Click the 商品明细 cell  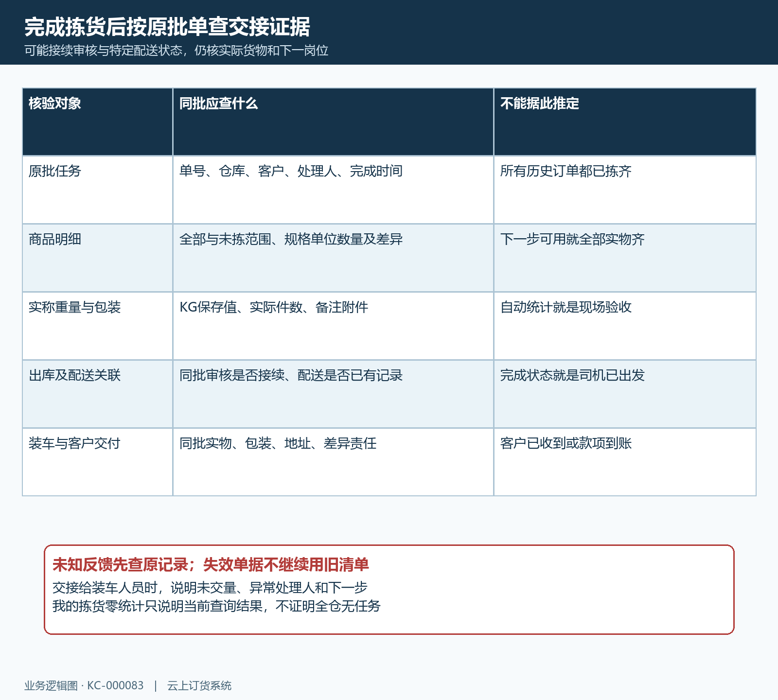coord(97,258)
